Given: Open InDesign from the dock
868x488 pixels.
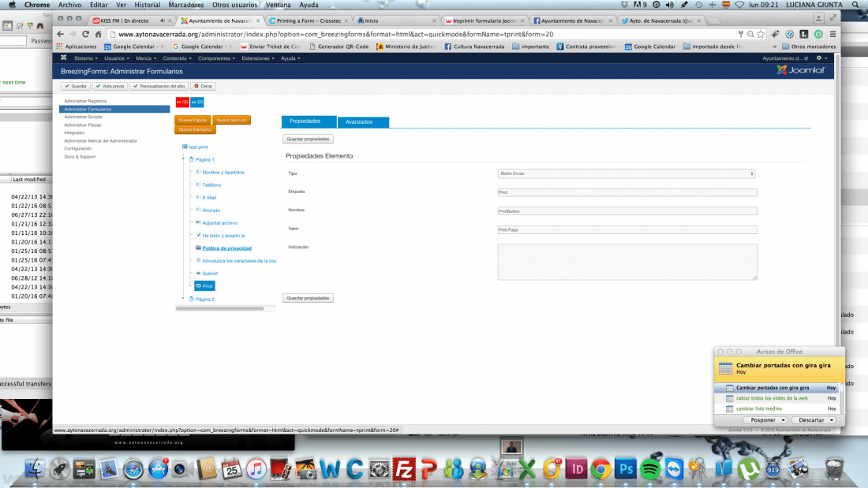Looking at the screenshot, I should coord(576,469).
